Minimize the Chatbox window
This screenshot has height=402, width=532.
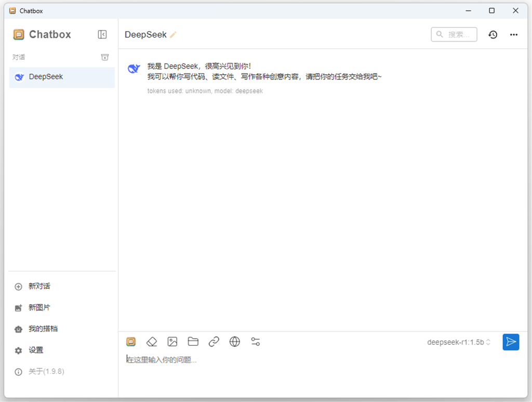click(469, 10)
